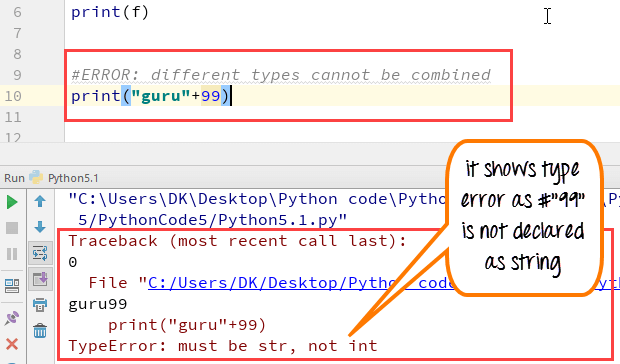The image size is (620, 364).
Task: Click line number 9 in the gutter
Action: pyautogui.click(x=17, y=75)
